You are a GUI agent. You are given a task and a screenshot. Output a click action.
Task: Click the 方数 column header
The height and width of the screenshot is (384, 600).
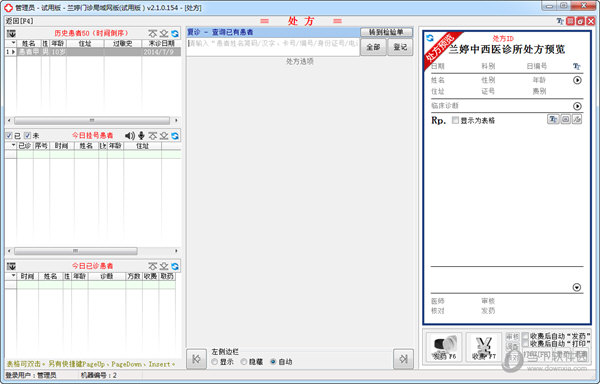point(134,276)
